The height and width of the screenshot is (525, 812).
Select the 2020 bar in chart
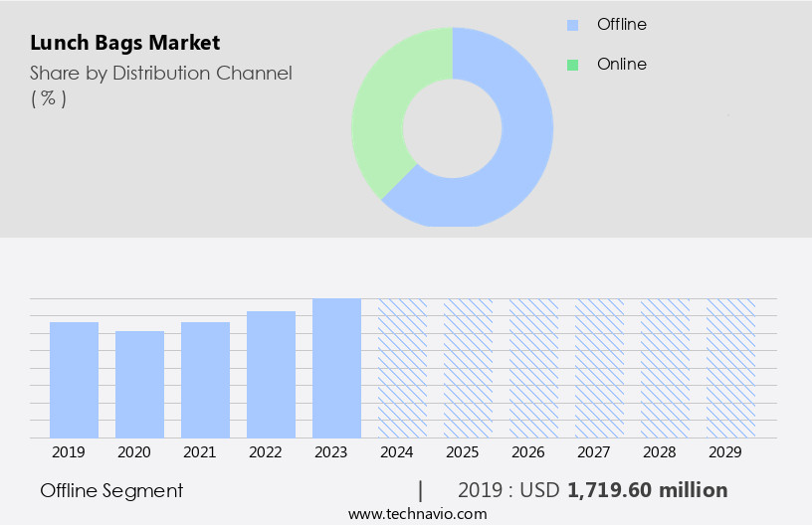[x=140, y=384]
